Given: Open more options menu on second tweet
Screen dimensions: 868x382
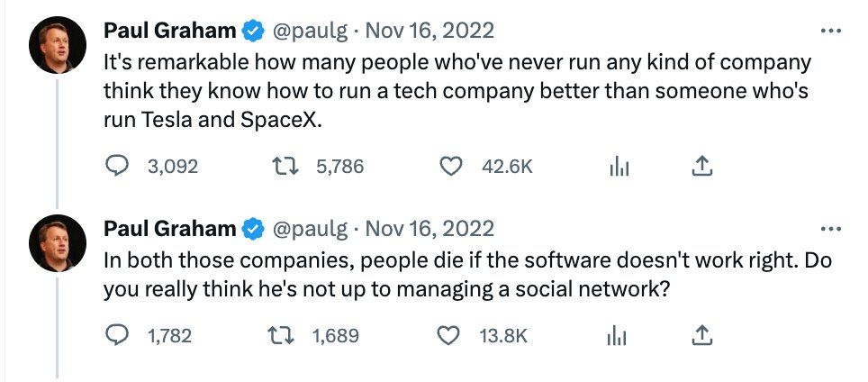Looking at the screenshot, I should [831, 228].
